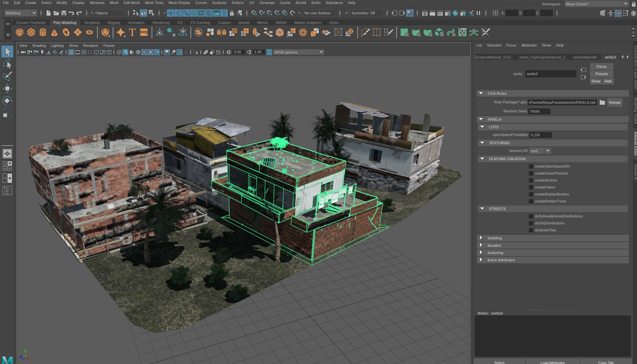Open the SVG tool on the shelf

(x=143, y=32)
